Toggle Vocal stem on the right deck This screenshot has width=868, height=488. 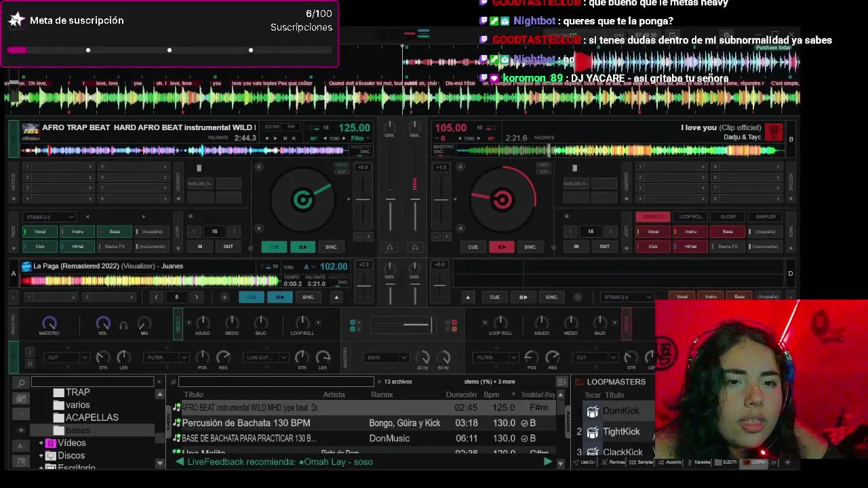click(653, 232)
